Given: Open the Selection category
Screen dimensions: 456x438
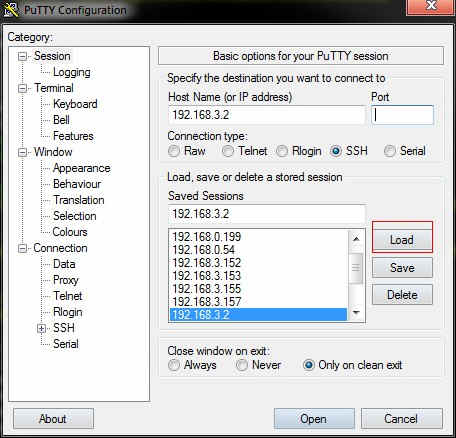Looking at the screenshot, I should click(75, 216).
